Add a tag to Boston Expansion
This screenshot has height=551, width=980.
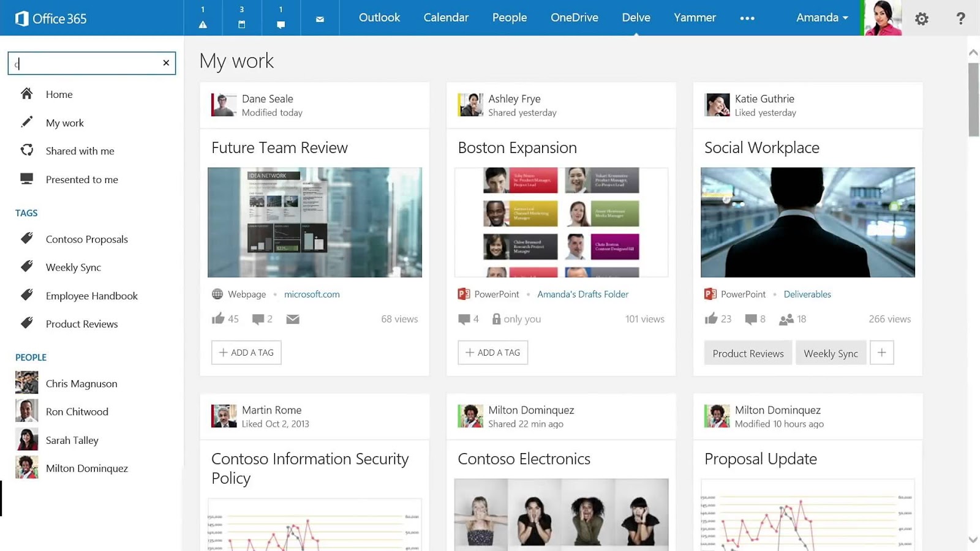493,353
